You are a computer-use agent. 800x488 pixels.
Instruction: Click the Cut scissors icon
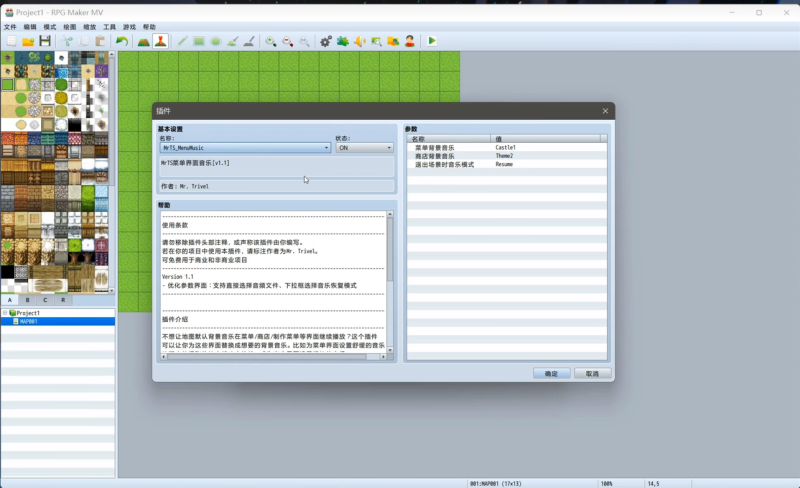[x=67, y=41]
